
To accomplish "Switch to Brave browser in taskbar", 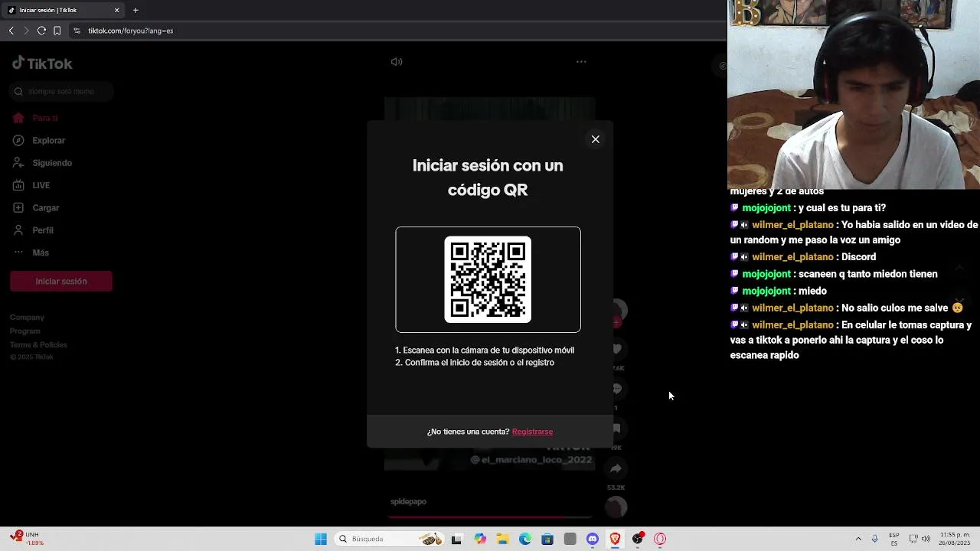I will [x=615, y=539].
